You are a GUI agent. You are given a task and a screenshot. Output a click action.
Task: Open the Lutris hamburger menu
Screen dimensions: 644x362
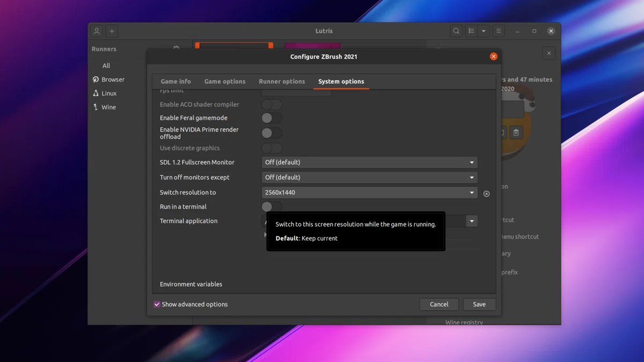[x=499, y=31]
